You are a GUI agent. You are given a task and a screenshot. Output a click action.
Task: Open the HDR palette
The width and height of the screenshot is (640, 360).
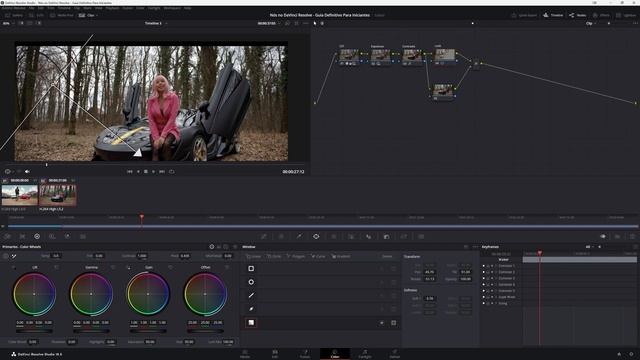[x=52, y=236]
